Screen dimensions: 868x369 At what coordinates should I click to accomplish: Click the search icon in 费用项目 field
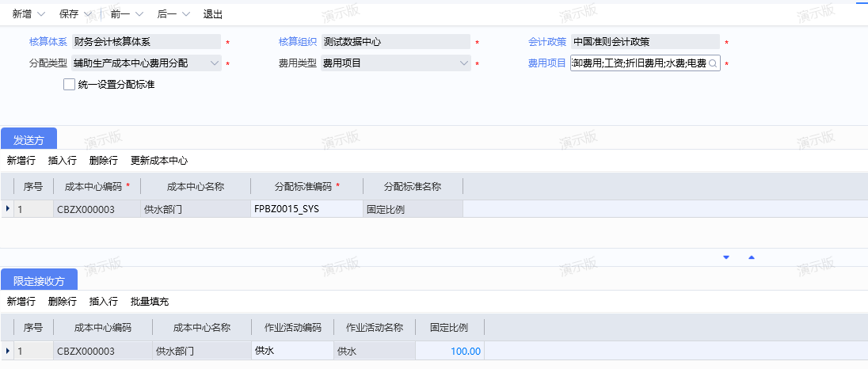tap(711, 63)
